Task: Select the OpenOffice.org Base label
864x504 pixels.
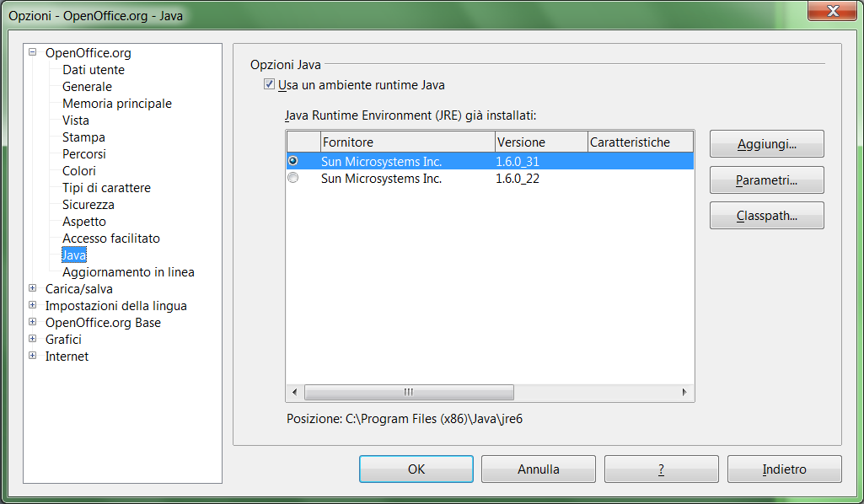Action: (x=103, y=322)
